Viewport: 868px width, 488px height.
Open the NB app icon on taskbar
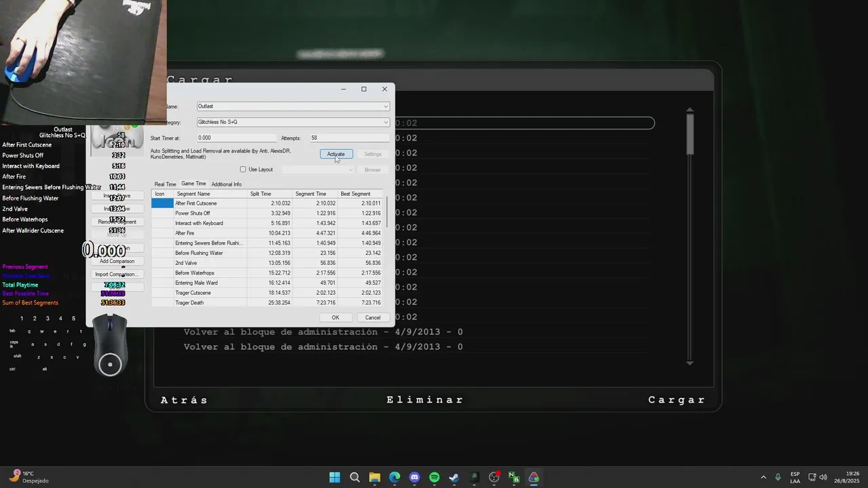tap(514, 477)
